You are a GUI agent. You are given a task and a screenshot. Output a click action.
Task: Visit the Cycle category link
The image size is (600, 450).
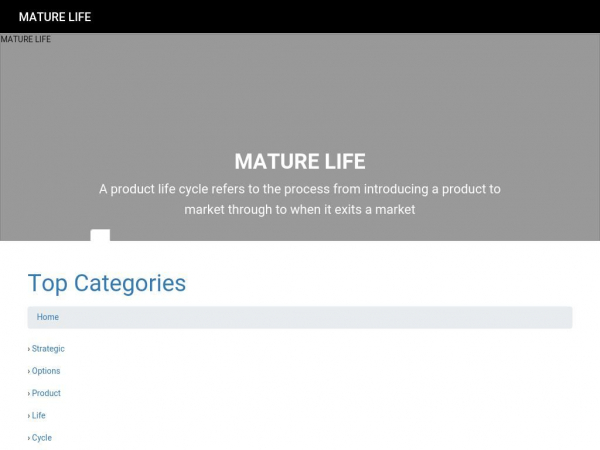coord(42,438)
